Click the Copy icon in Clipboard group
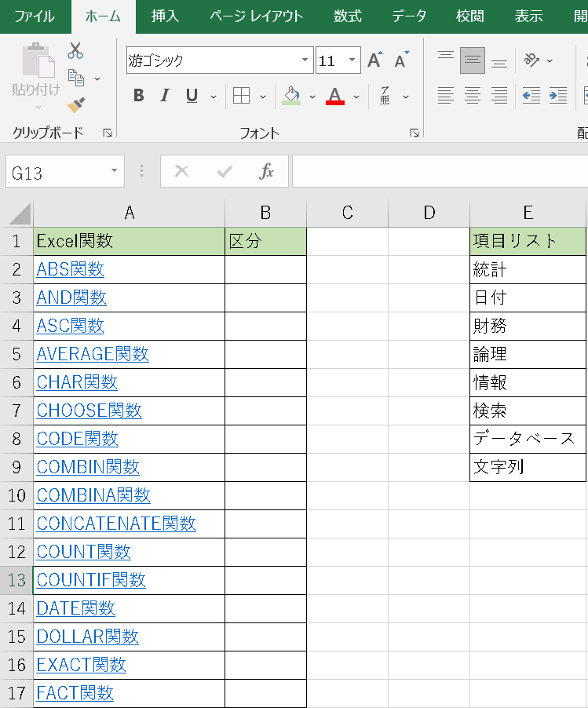Screen dimensions: 588x708 76,78
